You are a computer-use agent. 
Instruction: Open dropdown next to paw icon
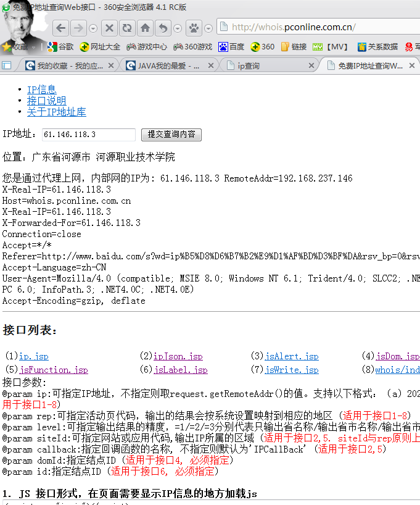pyautogui.click(x=208, y=28)
